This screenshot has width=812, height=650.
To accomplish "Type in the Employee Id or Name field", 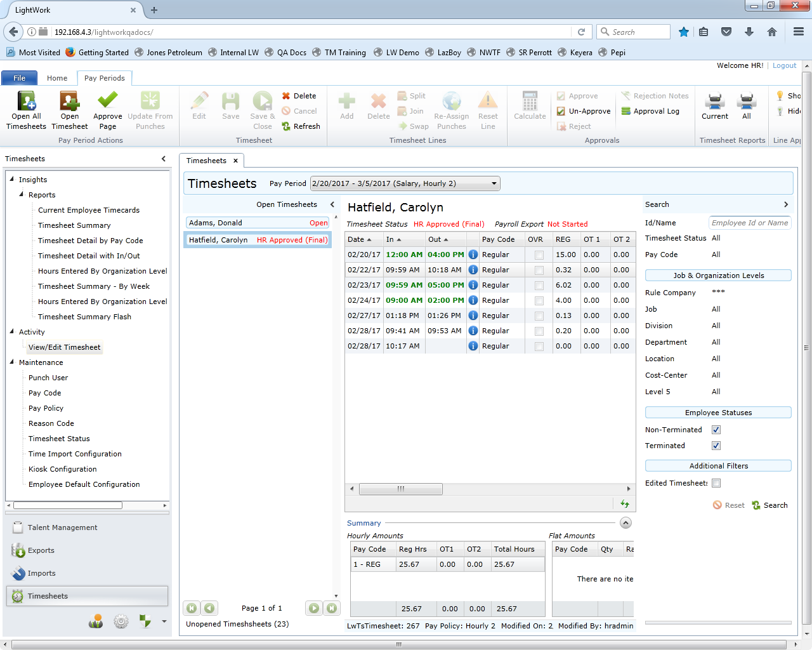I will 749,223.
